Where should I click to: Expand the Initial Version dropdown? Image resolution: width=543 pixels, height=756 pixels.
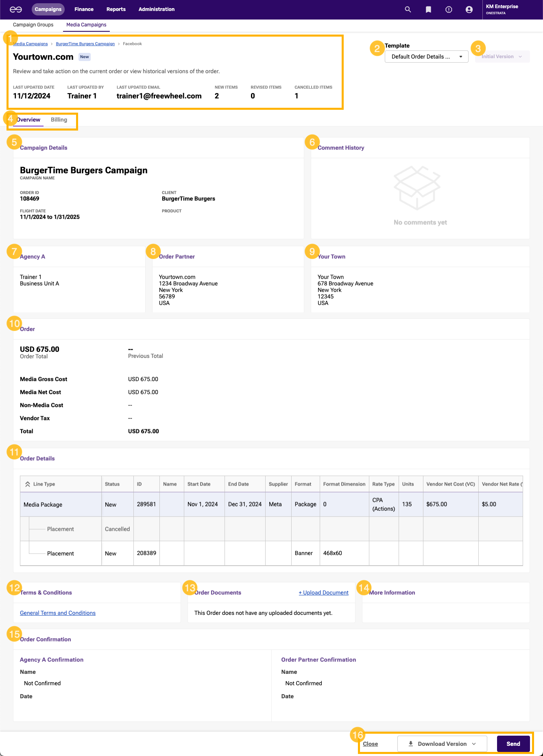502,57
